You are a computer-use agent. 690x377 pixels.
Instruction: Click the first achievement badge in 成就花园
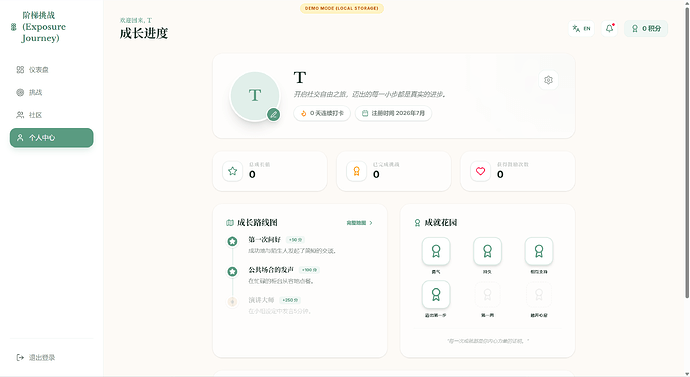coord(436,251)
